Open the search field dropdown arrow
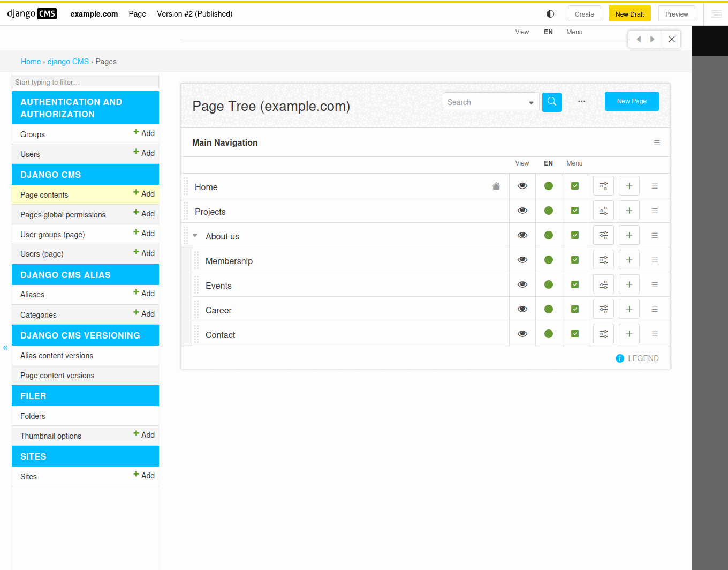This screenshot has width=728, height=570. click(531, 102)
